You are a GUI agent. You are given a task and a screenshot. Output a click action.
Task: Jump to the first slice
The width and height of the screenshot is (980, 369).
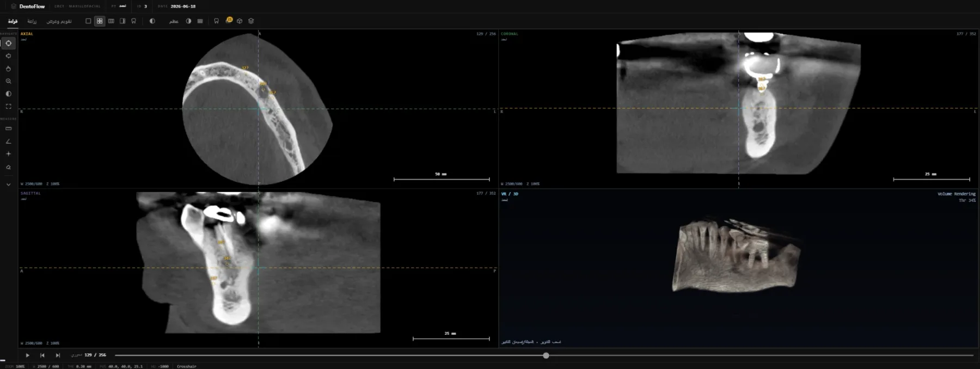click(42, 355)
